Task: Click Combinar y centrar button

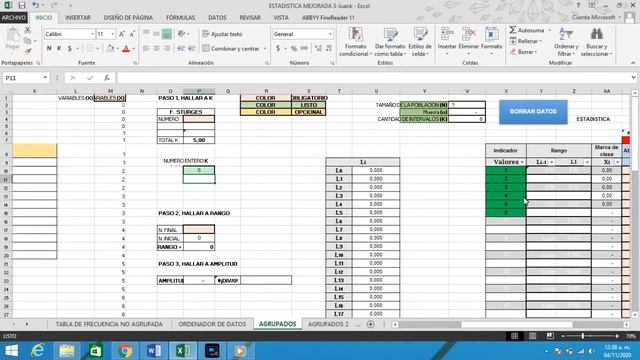Action: click(x=231, y=49)
